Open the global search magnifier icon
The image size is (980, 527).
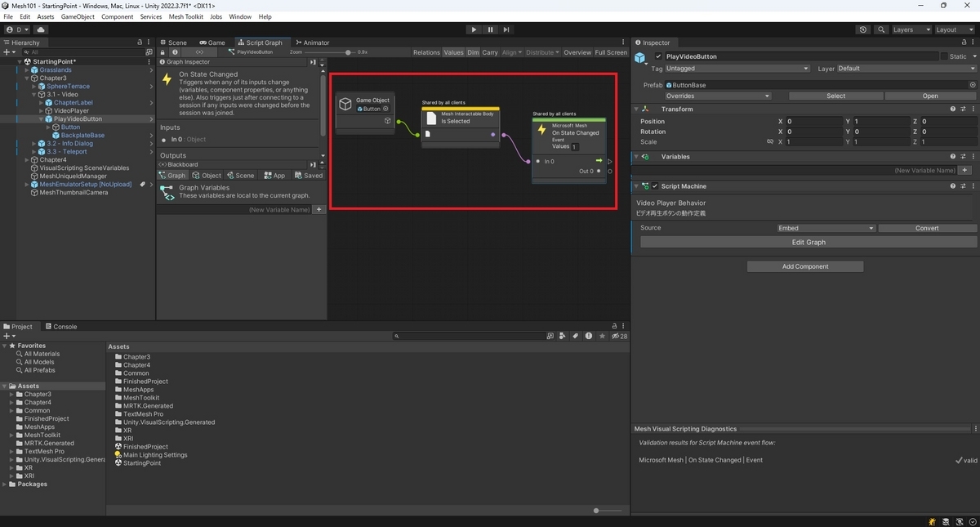point(881,29)
